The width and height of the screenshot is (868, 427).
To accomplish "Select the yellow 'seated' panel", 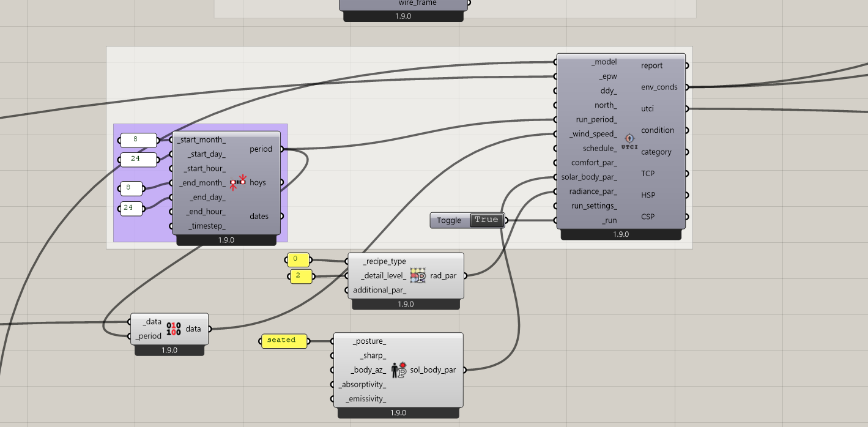I will (x=284, y=341).
